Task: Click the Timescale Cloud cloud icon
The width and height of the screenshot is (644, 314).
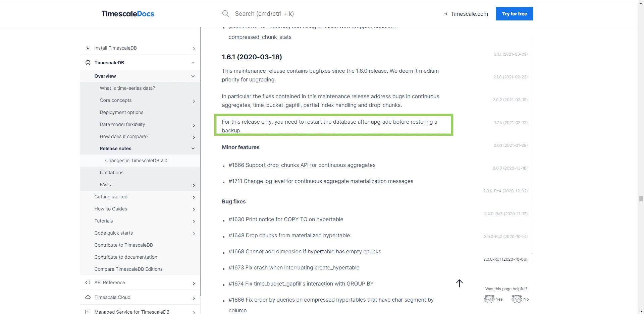Action: (88, 297)
